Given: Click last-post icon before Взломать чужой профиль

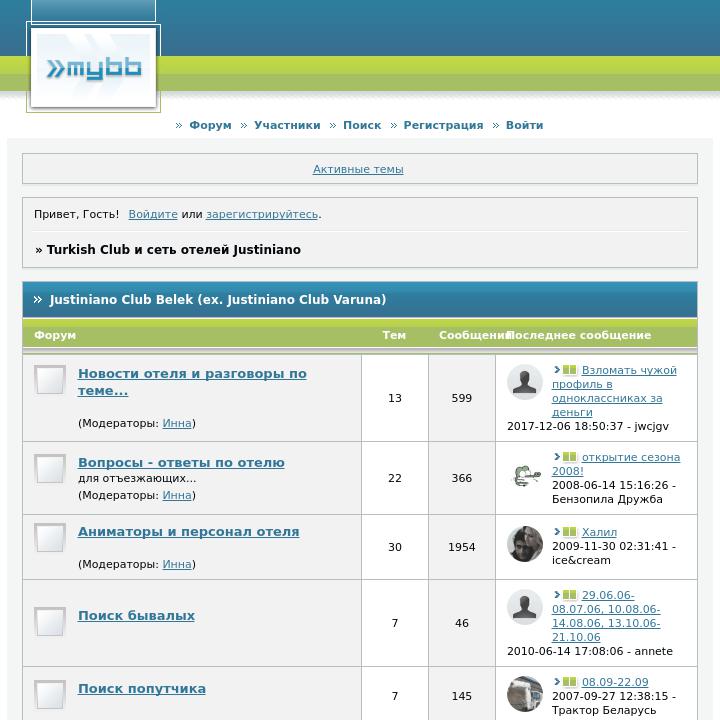Looking at the screenshot, I should tap(565, 370).
